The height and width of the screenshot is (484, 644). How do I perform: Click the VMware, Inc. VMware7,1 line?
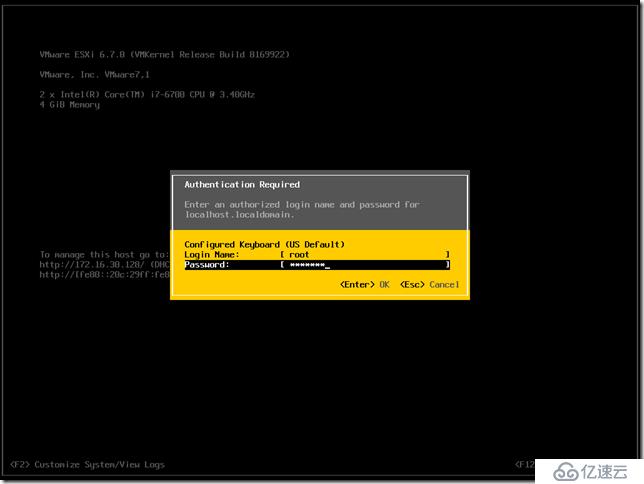point(94,75)
